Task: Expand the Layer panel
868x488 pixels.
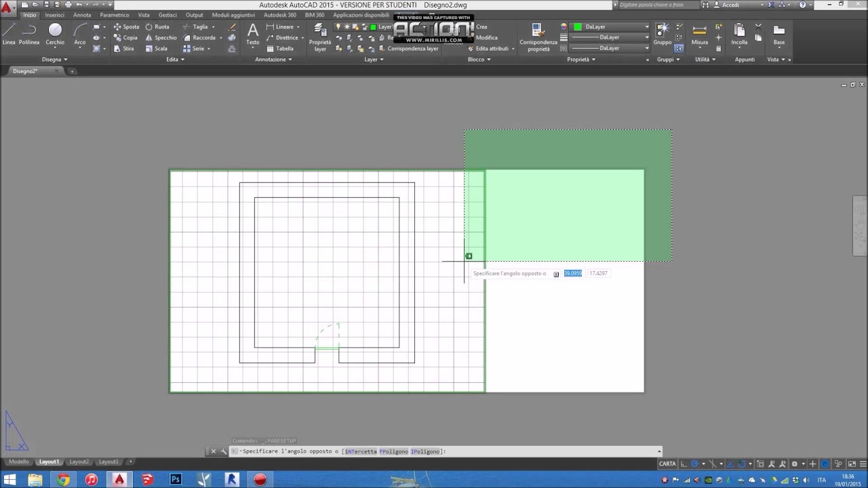Action: point(374,60)
